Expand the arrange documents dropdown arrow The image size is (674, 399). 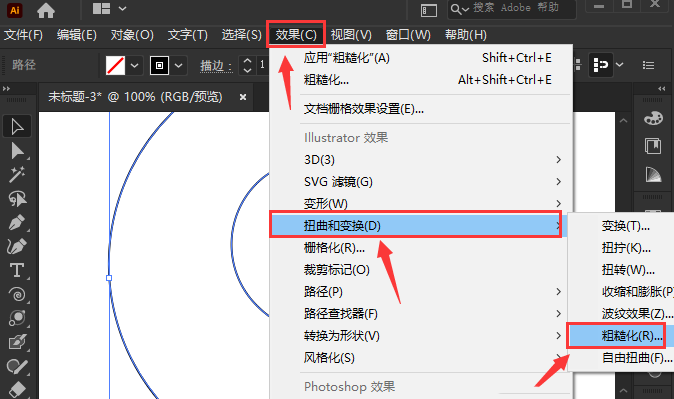pos(123,9)
